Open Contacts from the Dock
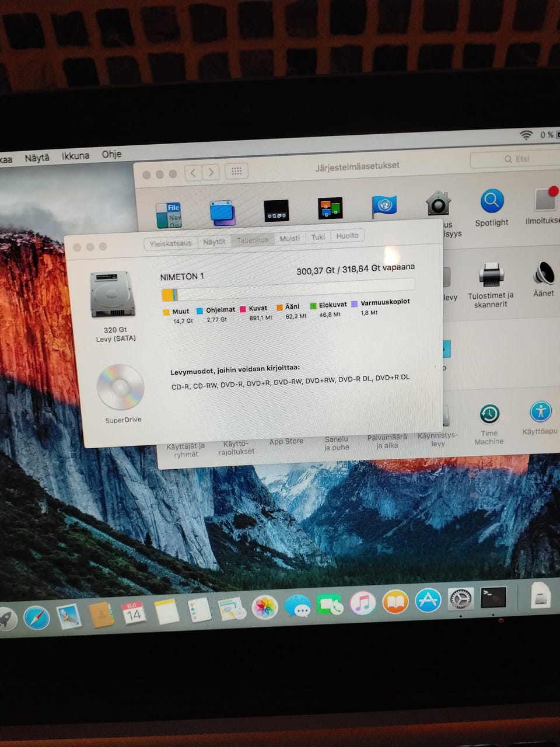This screenshot has height=747, width=560. coord(101,615)
